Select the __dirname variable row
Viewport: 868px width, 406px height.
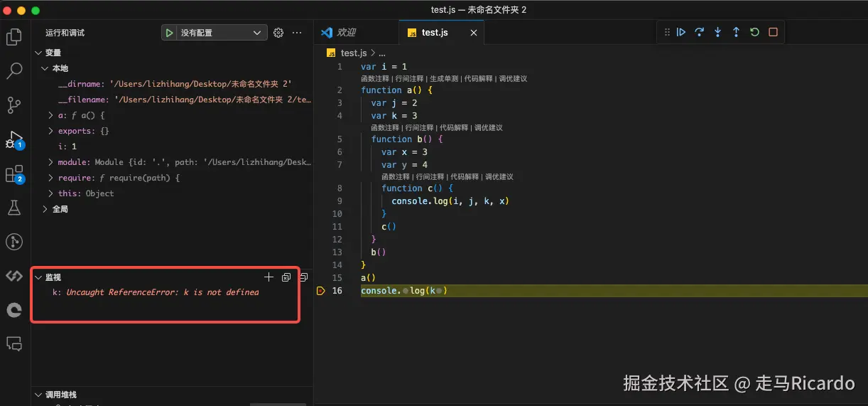[x=172, y=84]
